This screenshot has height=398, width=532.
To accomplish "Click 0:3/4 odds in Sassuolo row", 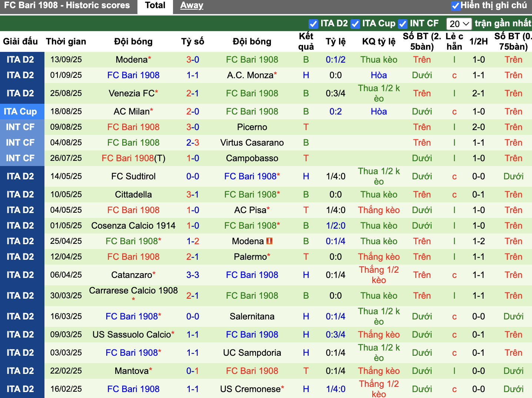I will (336, 335).
